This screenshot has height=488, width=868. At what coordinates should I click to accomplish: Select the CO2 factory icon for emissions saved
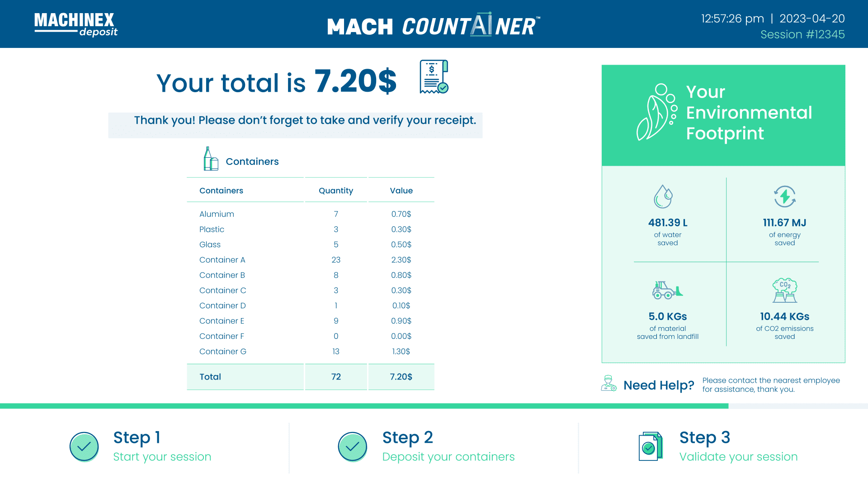coord(785,291)
